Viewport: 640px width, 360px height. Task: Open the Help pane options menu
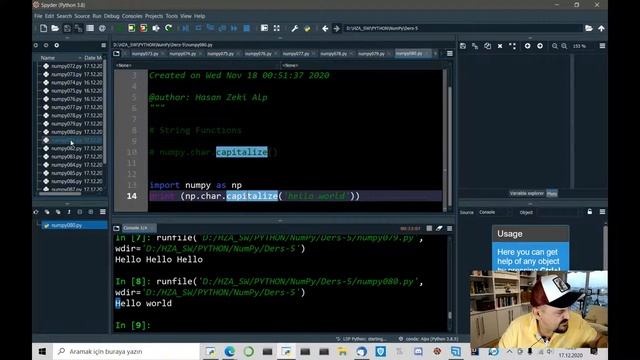pyautogui.click(x=602, y=211)
